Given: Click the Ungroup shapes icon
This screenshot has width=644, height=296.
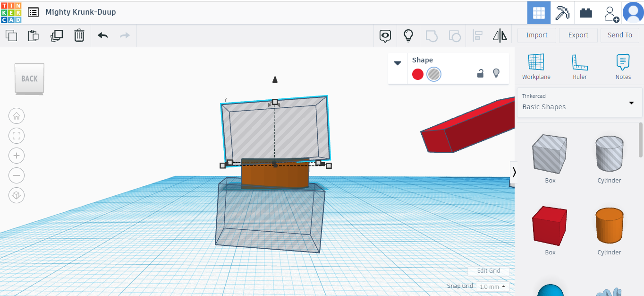Looking at the screenshot, I should [454, 35].
